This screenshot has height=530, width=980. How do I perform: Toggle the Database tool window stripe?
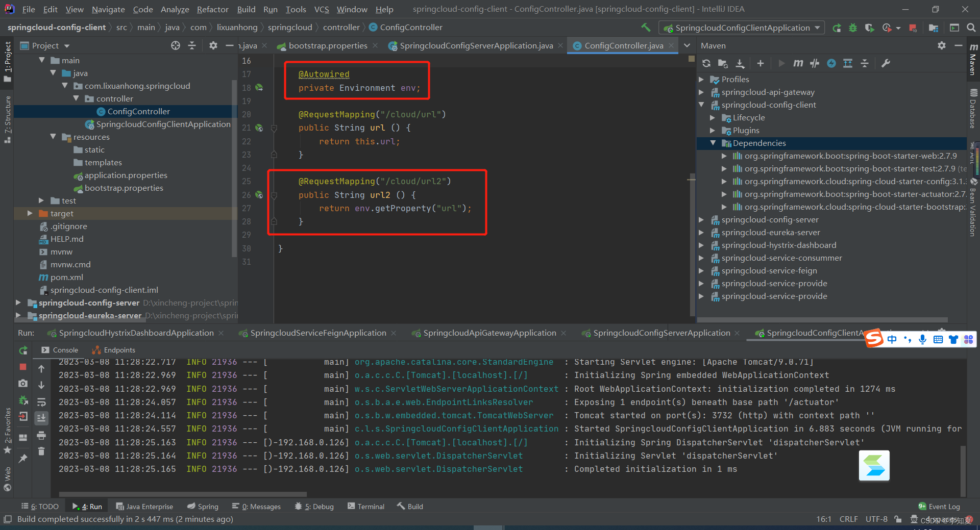pyautogui.click(x=973, y=109)
